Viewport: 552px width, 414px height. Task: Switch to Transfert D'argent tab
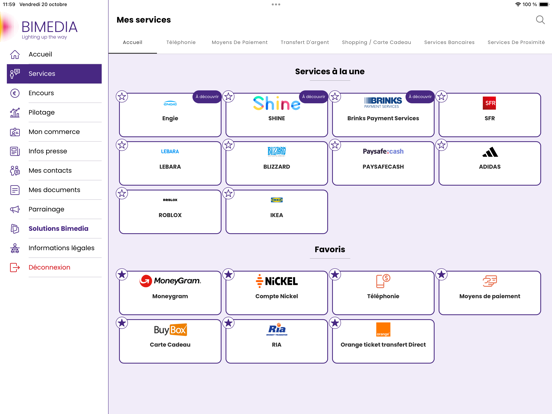pyautogui.click(x=305, y=42)
